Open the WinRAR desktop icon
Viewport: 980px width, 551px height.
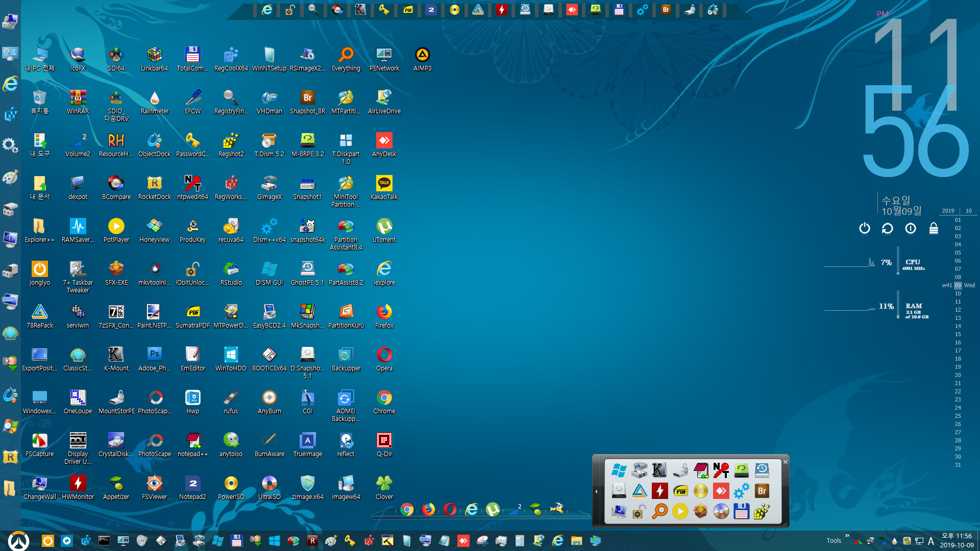click(78, 102)
